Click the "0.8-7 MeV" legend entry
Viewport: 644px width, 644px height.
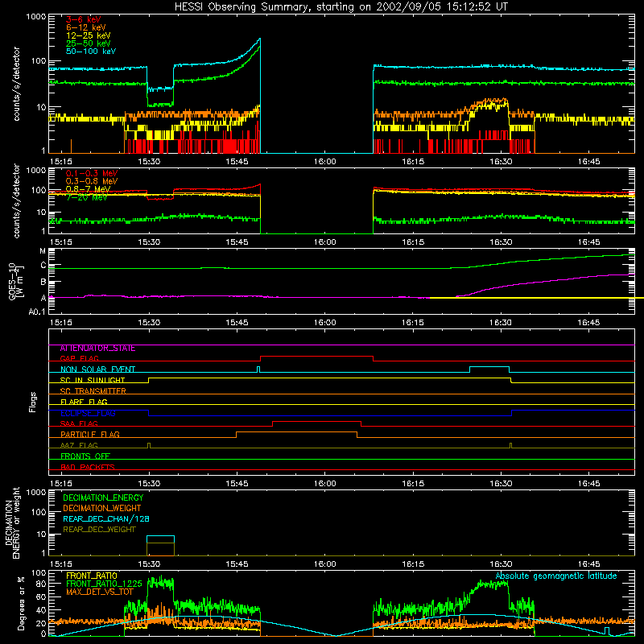click(88, 189)
